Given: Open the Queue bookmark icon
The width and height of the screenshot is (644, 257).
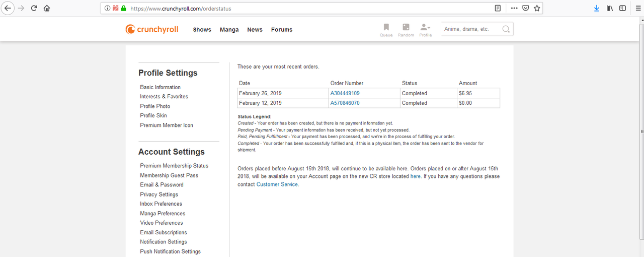Looking at the screenshot, I should coord(386,30).
